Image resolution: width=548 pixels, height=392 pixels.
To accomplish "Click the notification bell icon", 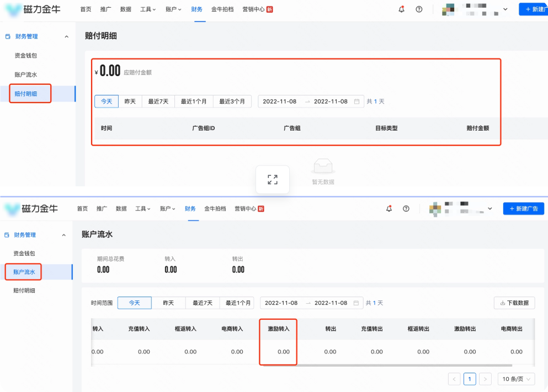I will coord(401,9).
